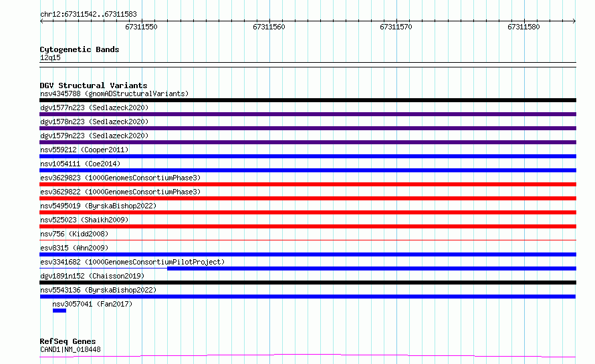Click ruler position 67311570

coord(396,27)
